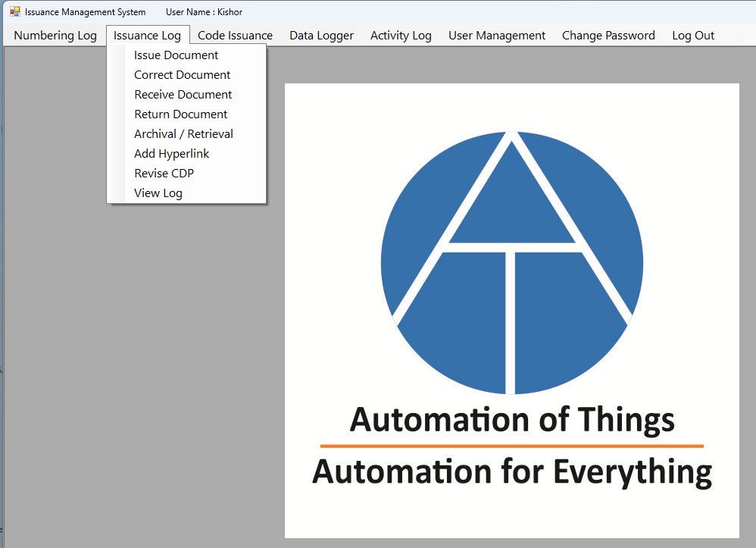Viewport: 756px width, 548px height.
Task: Click the Issuance Management System app icon
Action: (15, 11)
